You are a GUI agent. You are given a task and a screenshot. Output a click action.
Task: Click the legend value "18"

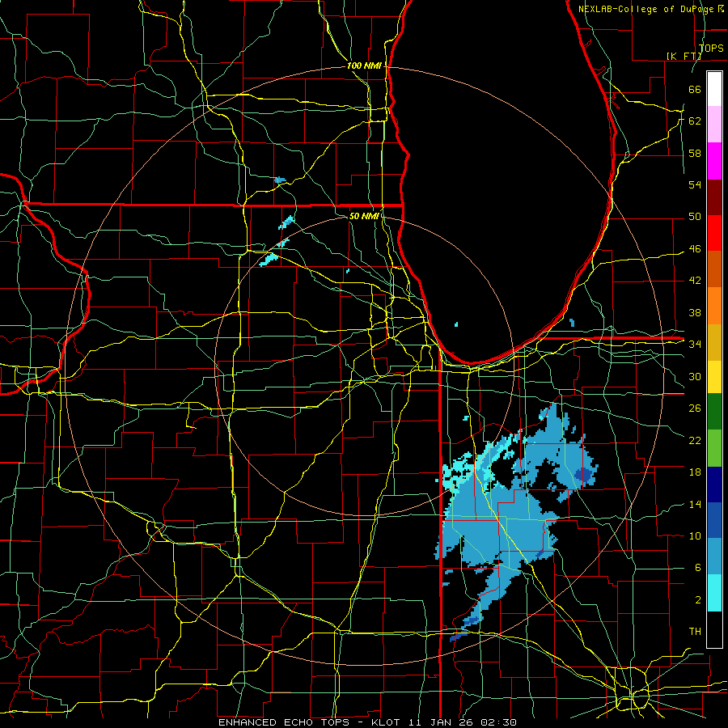coord(695,472)
